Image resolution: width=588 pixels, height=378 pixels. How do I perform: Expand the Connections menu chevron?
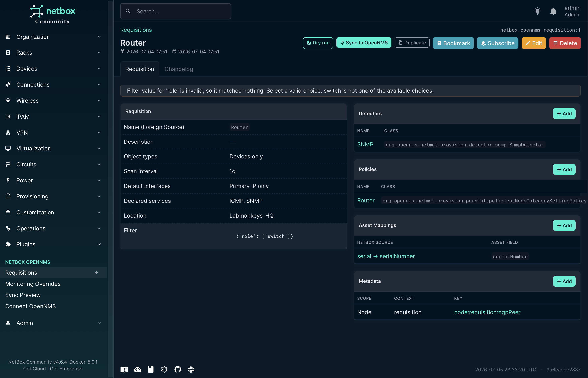click(99, 84)
